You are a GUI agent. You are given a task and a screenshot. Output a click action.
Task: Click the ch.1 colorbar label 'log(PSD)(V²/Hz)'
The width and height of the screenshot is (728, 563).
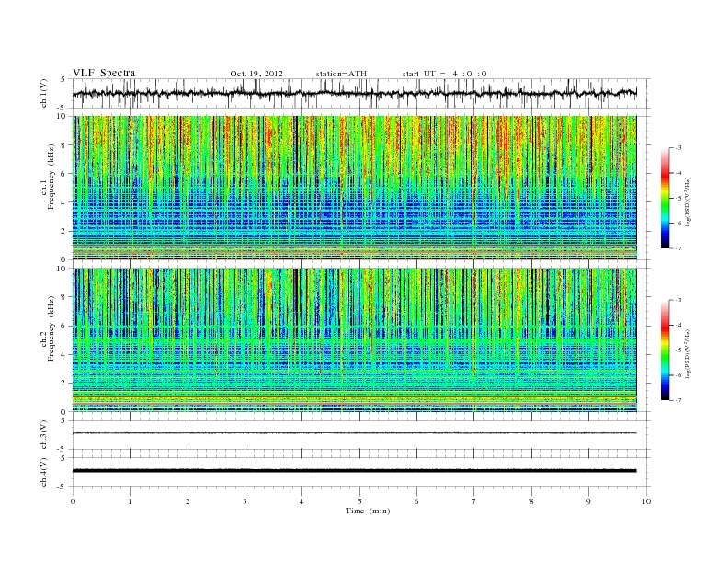click(x=689, y=202)
